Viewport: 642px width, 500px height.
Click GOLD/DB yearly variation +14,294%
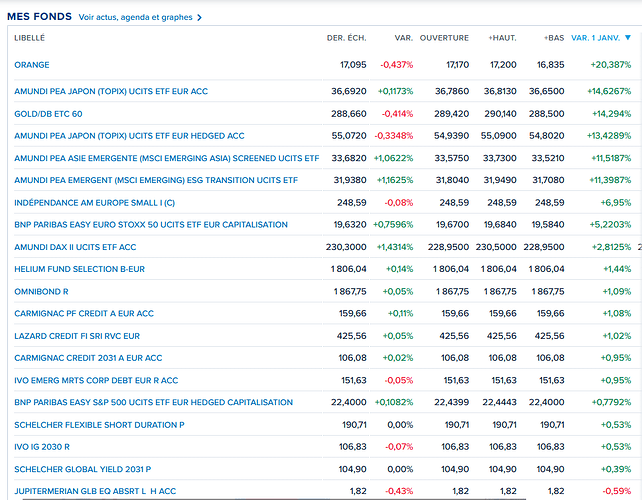611,114
